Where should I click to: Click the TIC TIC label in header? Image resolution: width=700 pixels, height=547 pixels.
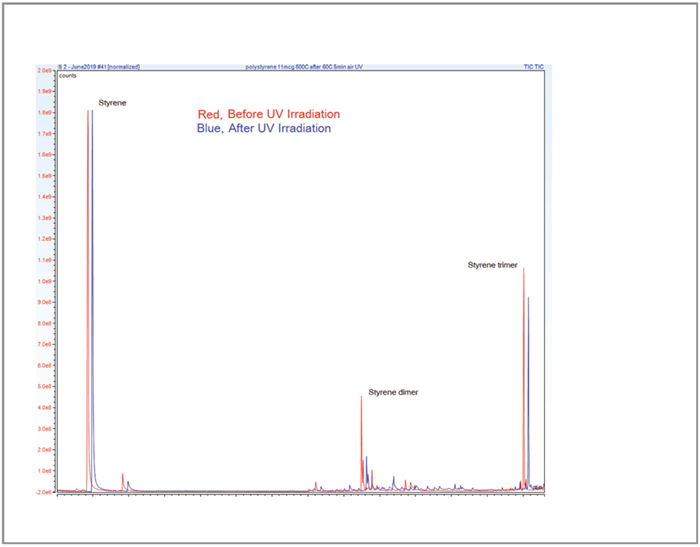coord(534,67)
